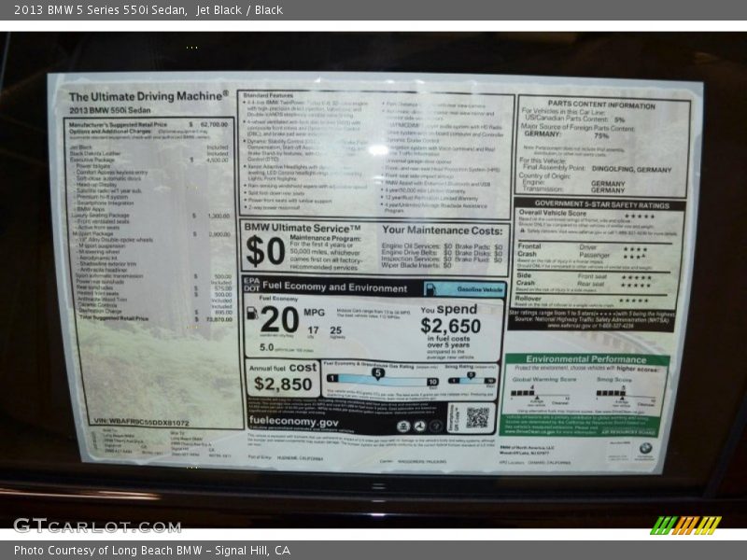Screen dimensions: 747x560
Task: Click the 'BMW Ultimate Service' heading
Action: [x=303, y=228]
